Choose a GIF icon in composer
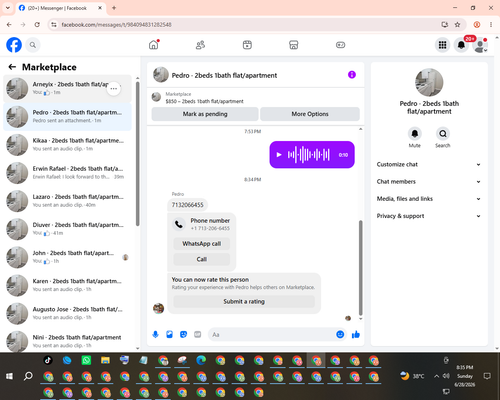The width and height of the screenshot is (500, 400). click(x=198, y=334)
